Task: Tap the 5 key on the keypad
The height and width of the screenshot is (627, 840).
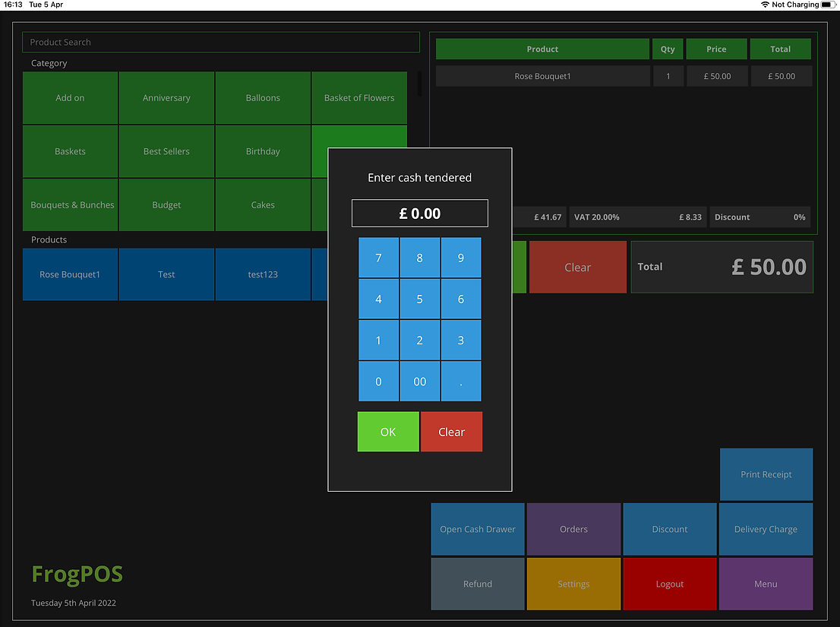Action: click(419, 299)
